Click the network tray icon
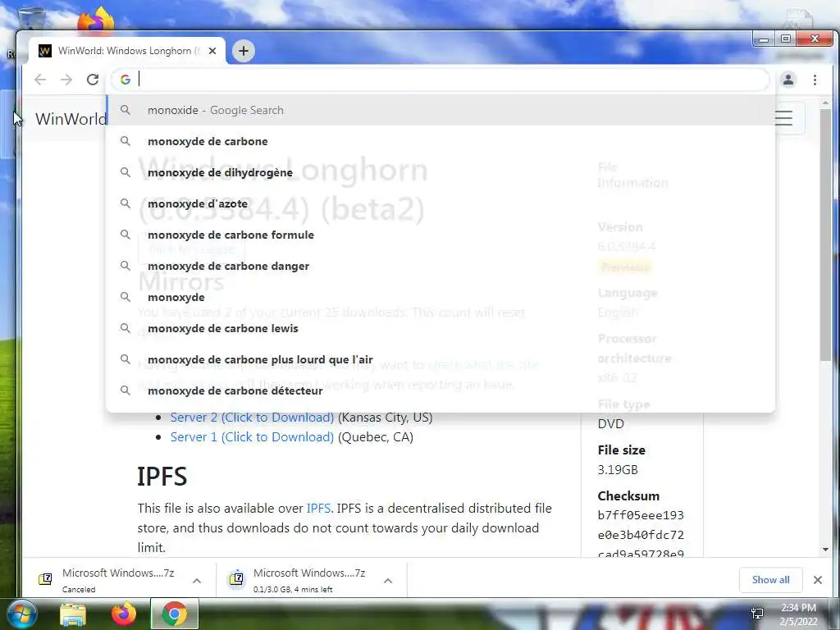840x630 pixels. (x=757, y=614)
